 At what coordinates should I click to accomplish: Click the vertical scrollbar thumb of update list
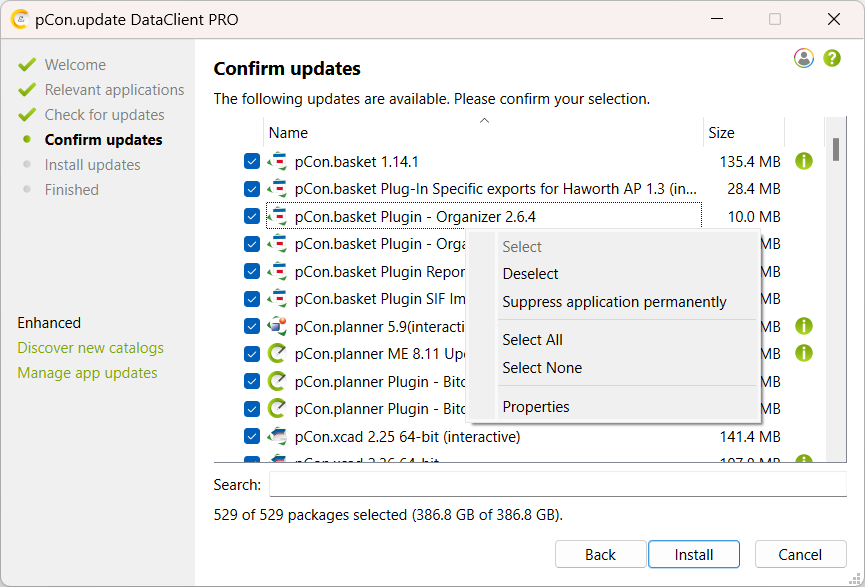coord(836,149)
